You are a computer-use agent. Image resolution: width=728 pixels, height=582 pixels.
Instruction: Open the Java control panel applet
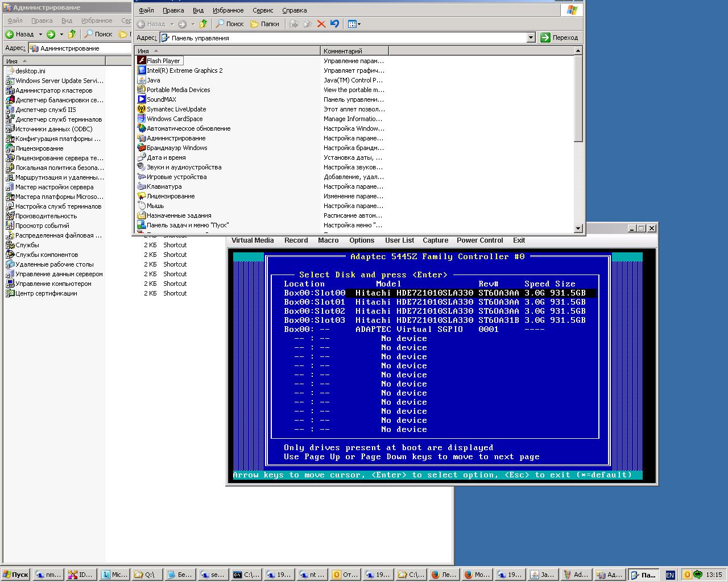click(153, 80)
